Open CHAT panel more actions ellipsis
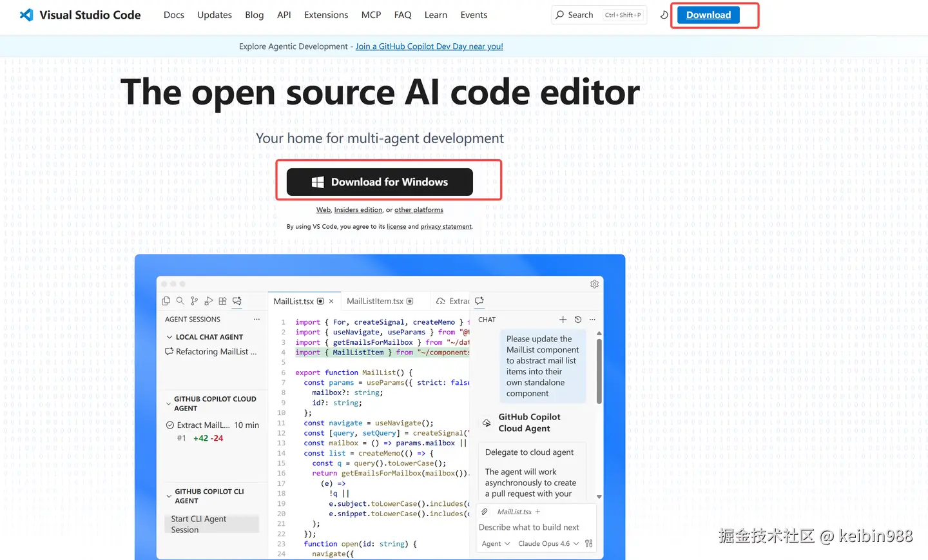The image size is (928, 560). tap(592, 320)
